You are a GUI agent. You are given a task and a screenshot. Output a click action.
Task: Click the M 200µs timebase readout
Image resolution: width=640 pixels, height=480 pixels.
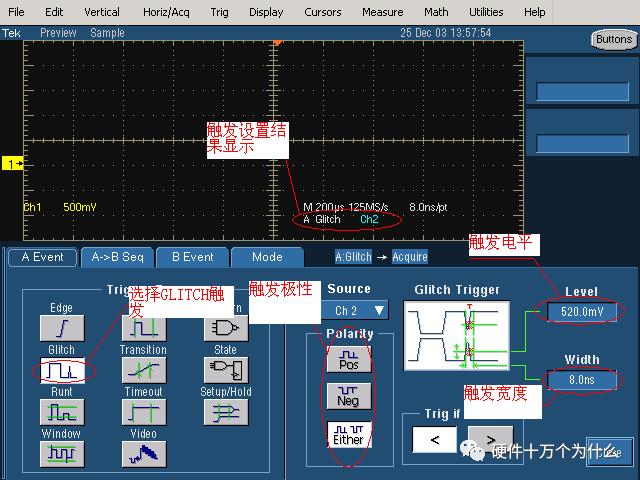(x=346, y=207)
